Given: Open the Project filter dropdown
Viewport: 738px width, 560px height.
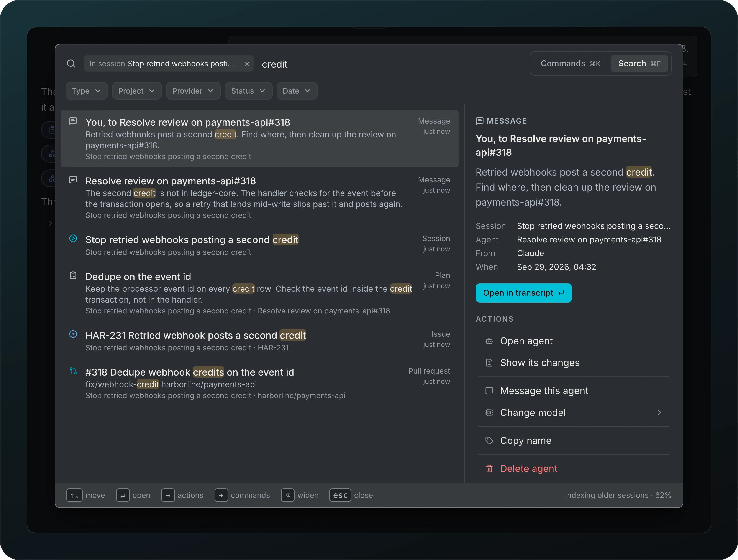Looking at the screenshot, I should click(137, 91).
